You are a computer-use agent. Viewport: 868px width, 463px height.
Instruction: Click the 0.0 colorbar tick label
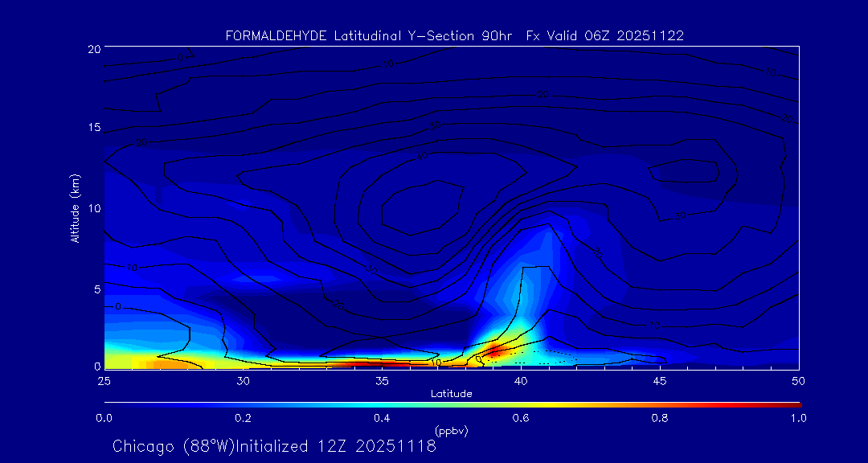coord(104,418)
